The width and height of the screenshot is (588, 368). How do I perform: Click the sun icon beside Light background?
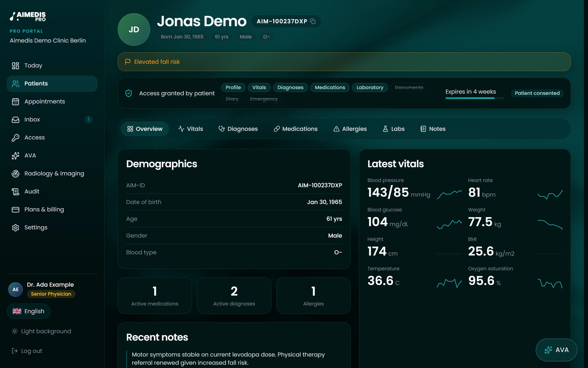14,331
